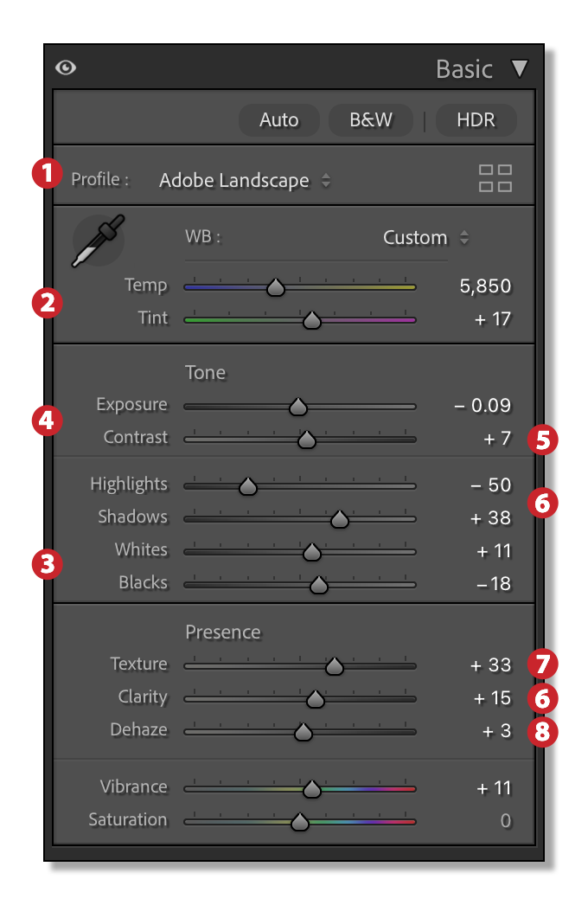Click the Texture slider handle
588x905 pixels.
335,666
